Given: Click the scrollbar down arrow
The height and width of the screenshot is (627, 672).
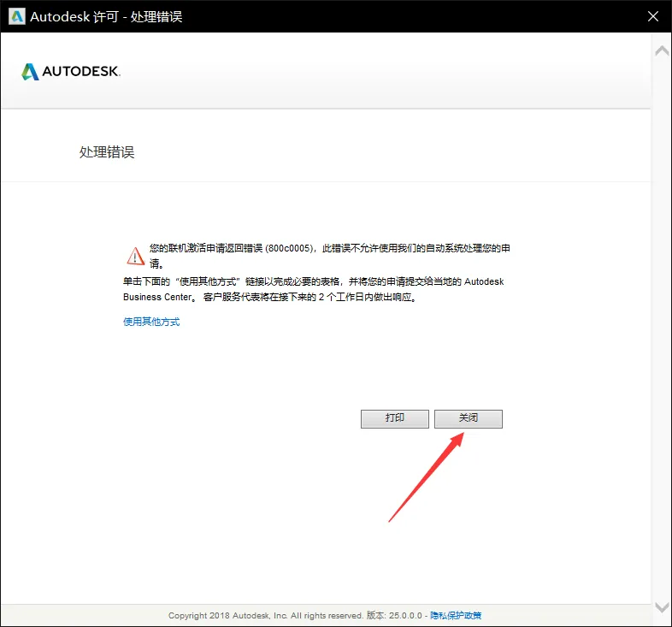Looking at the screenshot, I should [662, 606].
